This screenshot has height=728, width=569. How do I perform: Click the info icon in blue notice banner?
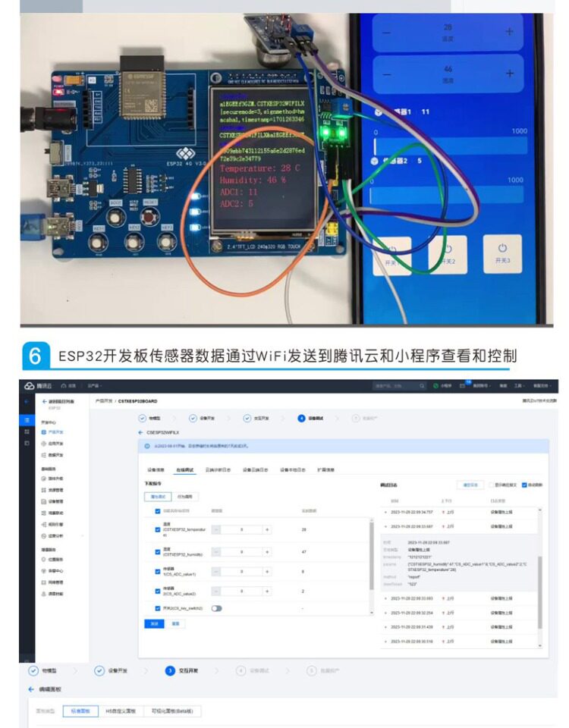(147, 446)
